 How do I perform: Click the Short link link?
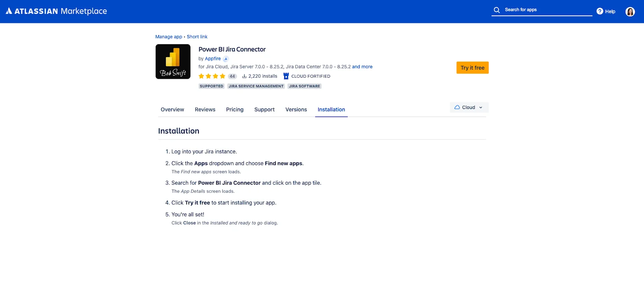point(197,37)
